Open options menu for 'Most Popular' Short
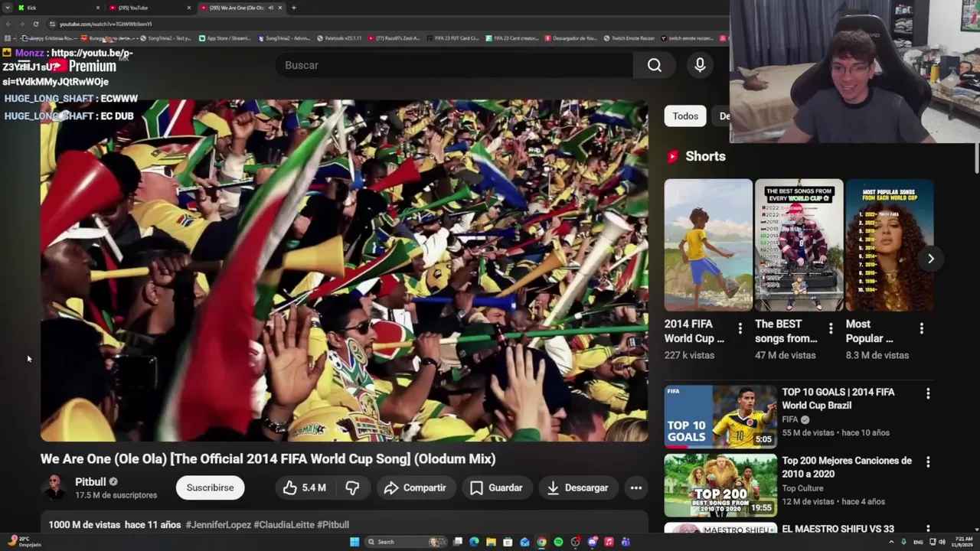 (921, 329)
